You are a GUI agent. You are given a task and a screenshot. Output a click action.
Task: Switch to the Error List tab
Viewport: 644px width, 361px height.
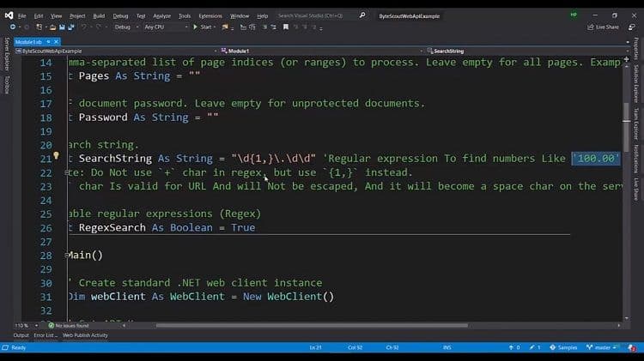[x=44, y=335]
